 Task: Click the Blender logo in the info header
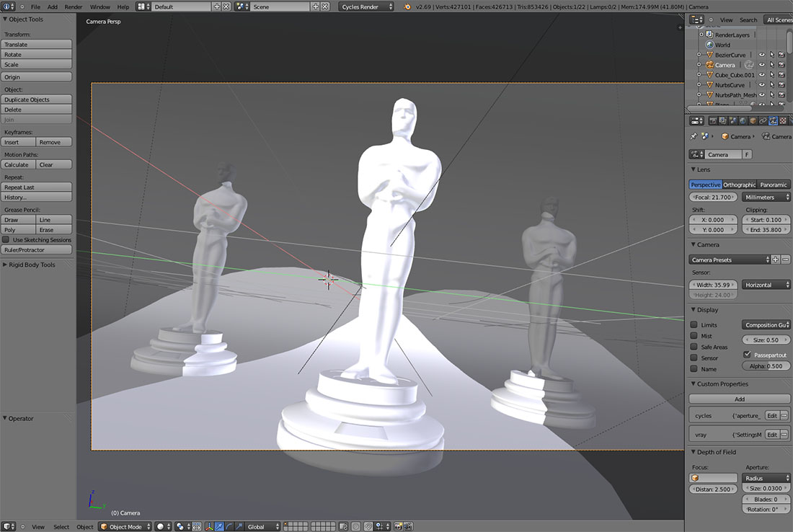407,6
